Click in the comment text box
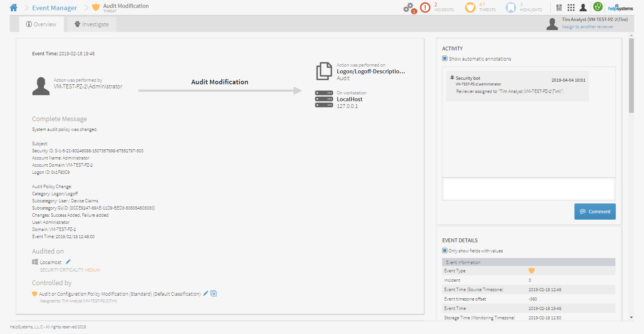644x334 pixels. tap(529, 189)
